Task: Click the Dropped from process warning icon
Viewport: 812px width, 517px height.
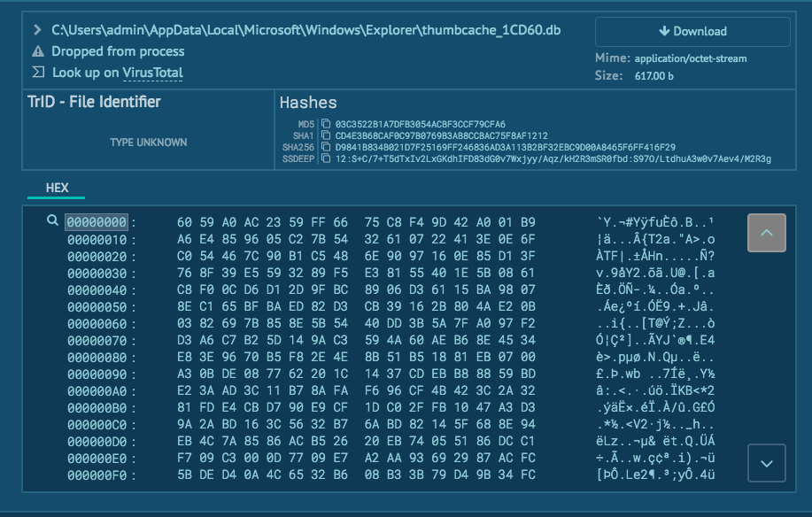Action: [x=38, y=51]
